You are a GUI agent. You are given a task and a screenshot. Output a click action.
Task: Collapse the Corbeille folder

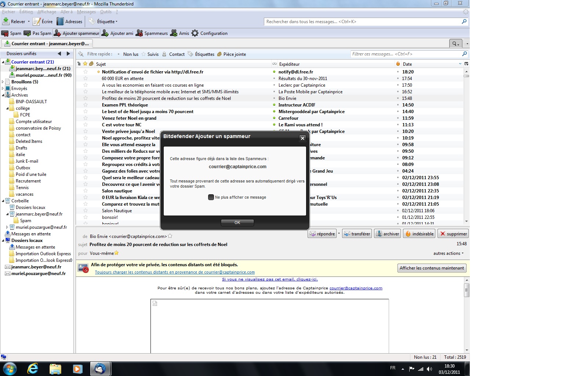[3, 201]
